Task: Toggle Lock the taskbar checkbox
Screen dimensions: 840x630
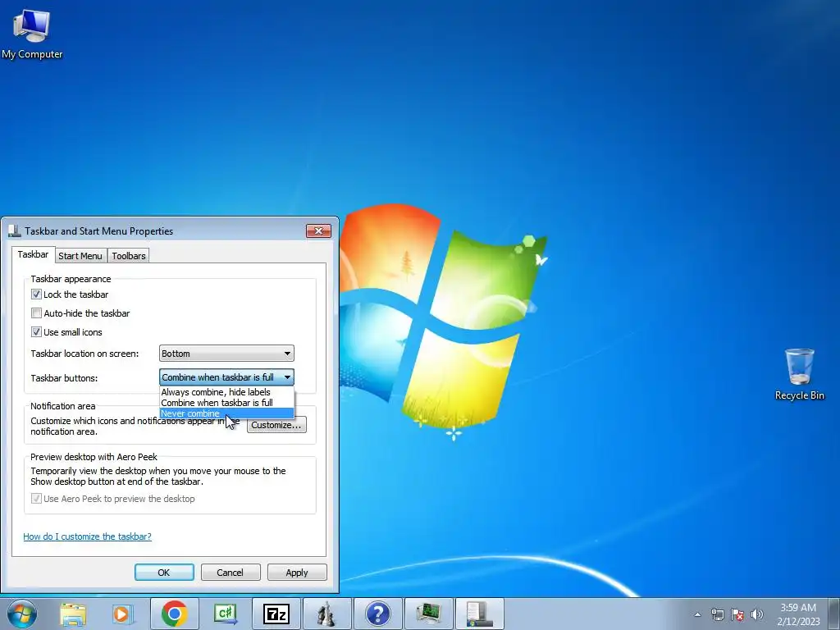Action: coord(36,294)
